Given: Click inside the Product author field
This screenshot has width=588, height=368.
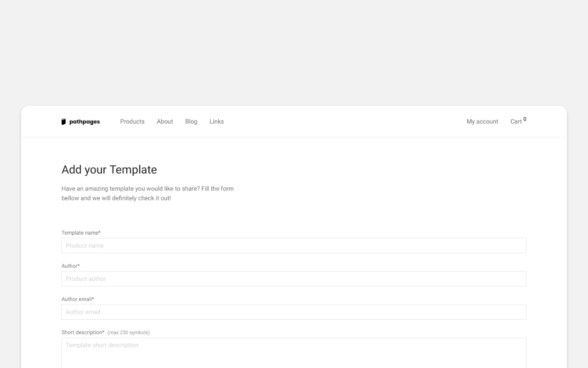Looking at the screenshot, I should click(294, 278).
